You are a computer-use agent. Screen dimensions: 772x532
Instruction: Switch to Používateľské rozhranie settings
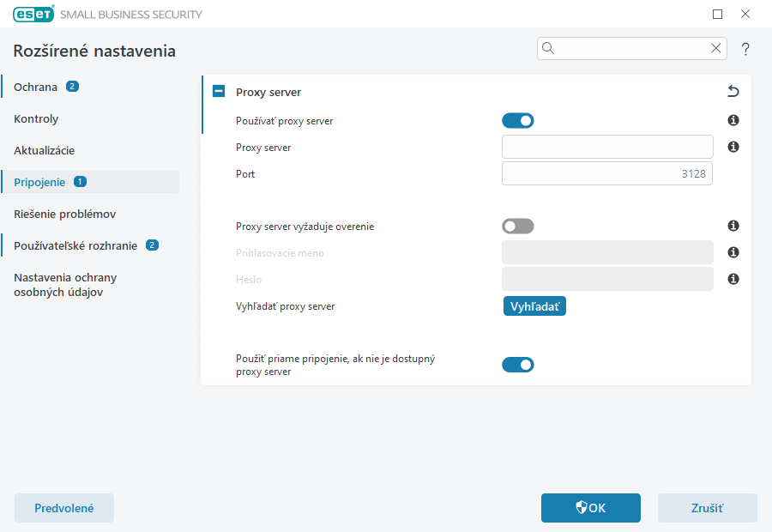coord(75,245)
